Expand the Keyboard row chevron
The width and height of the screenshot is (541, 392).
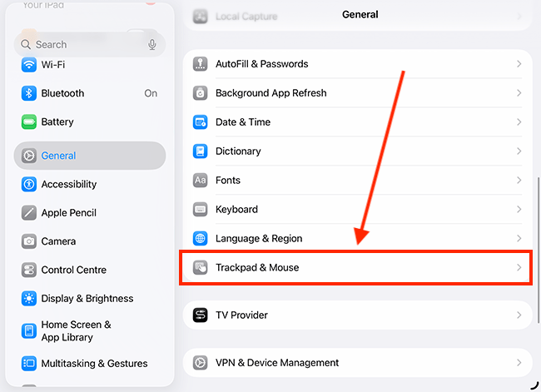click(519, 209)
